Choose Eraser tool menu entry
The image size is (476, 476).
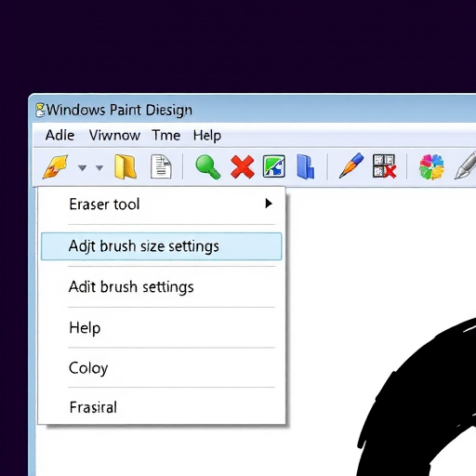pyautogui.click(x=161, y=205)
